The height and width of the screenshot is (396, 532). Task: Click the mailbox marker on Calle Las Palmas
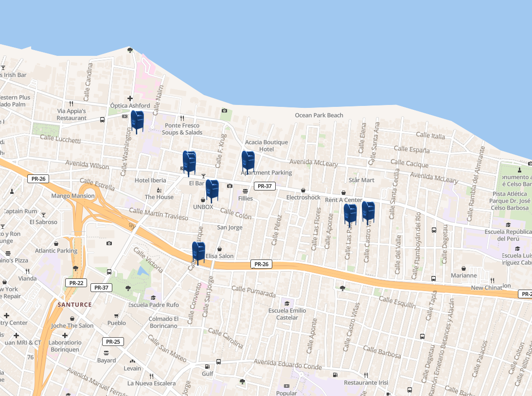tap(350, 214)
